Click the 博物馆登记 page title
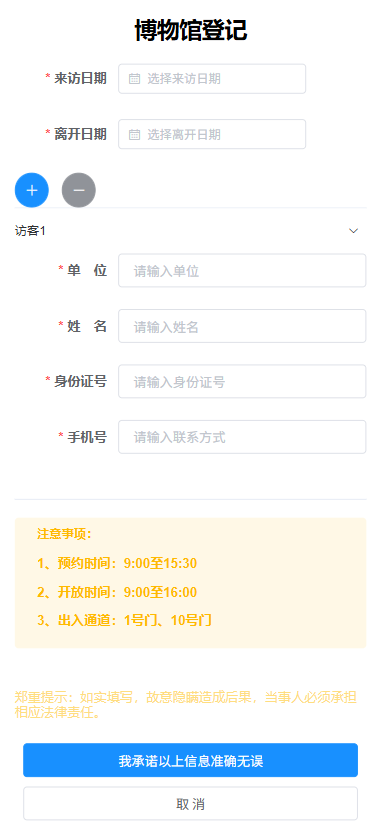 [x=191, y=30]
